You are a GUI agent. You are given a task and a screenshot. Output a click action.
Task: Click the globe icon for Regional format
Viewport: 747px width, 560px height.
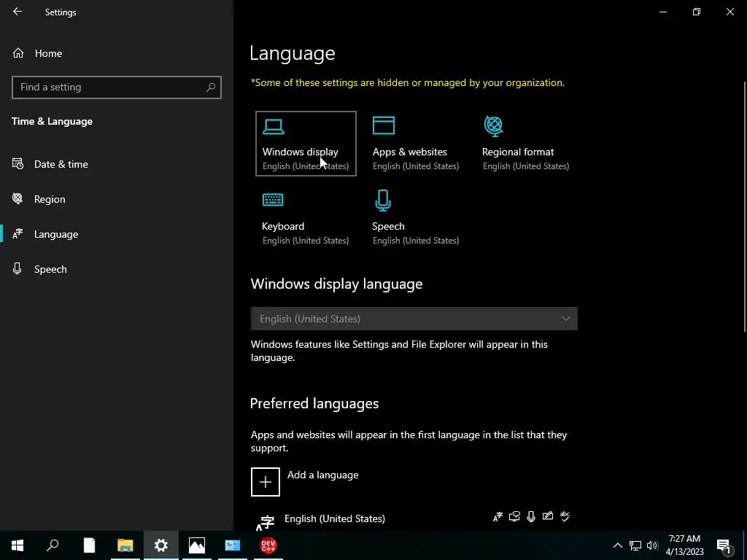pyautogui.click(x=494, y=126)
